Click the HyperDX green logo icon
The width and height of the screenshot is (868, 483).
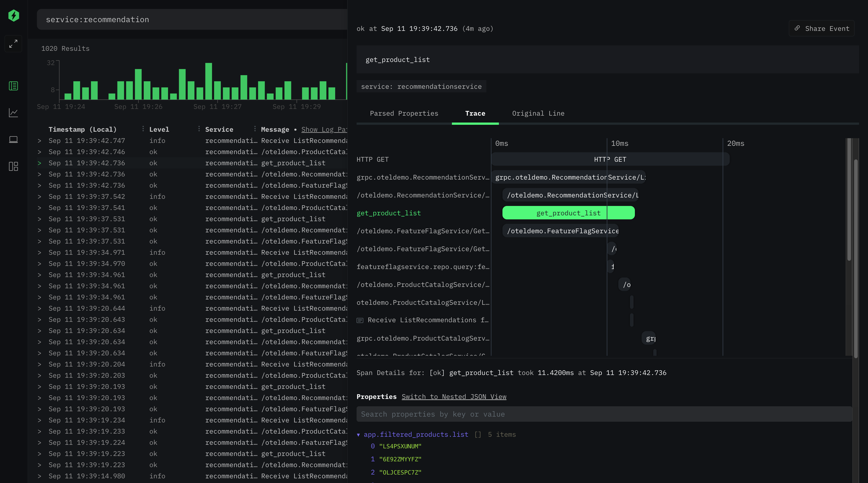[13, 15]
